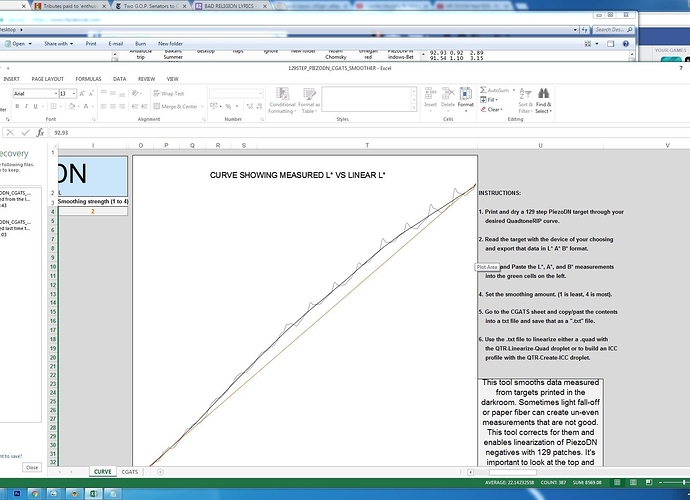Click Share with in Explorer toolbar
The height and width of the screenshot is (500, 690).
(59, 44)
